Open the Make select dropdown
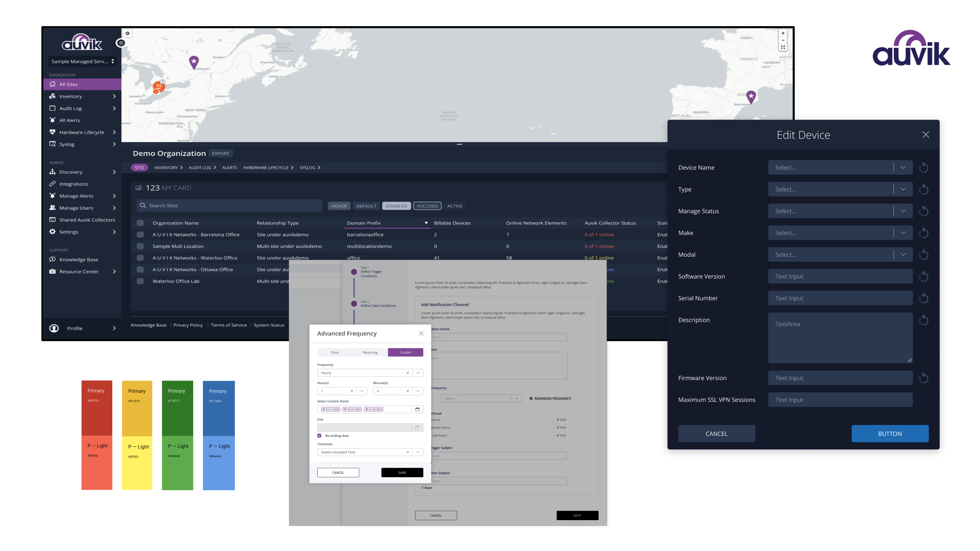This screenshot has height=551, width=980. [903, 233]
